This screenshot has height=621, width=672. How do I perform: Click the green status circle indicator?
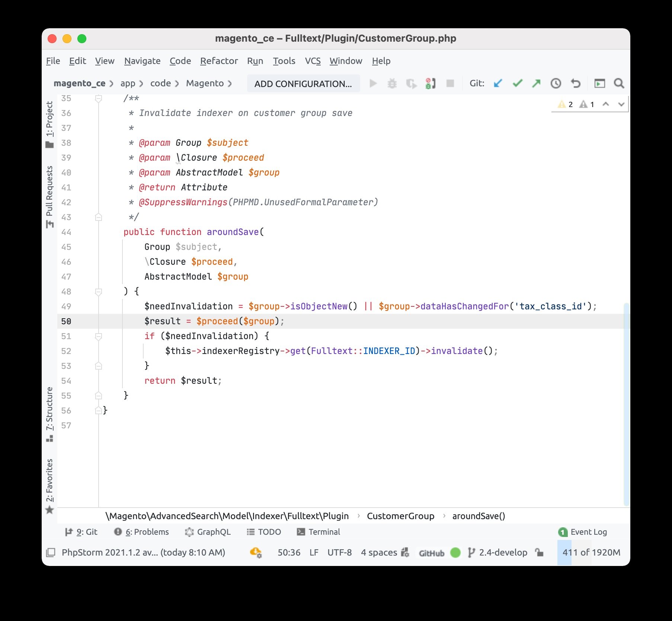455,553
